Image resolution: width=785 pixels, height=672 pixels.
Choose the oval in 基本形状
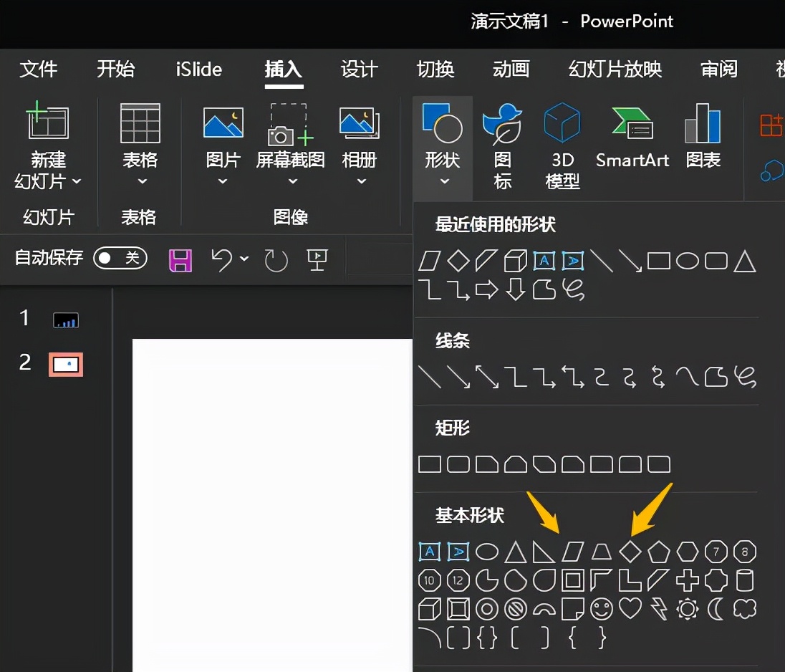[486, 552]
